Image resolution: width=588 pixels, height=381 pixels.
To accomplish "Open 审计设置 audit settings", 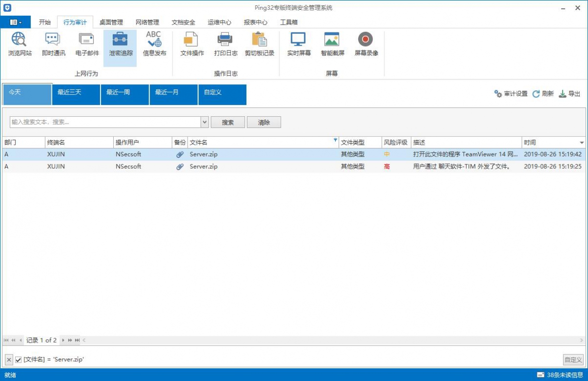I will (511, 94).
